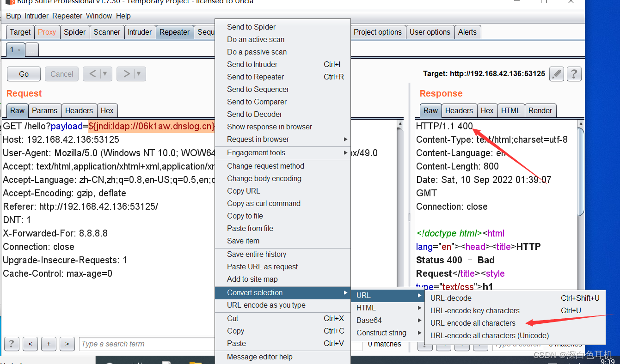Open Repeater help question mark icon

574,74
